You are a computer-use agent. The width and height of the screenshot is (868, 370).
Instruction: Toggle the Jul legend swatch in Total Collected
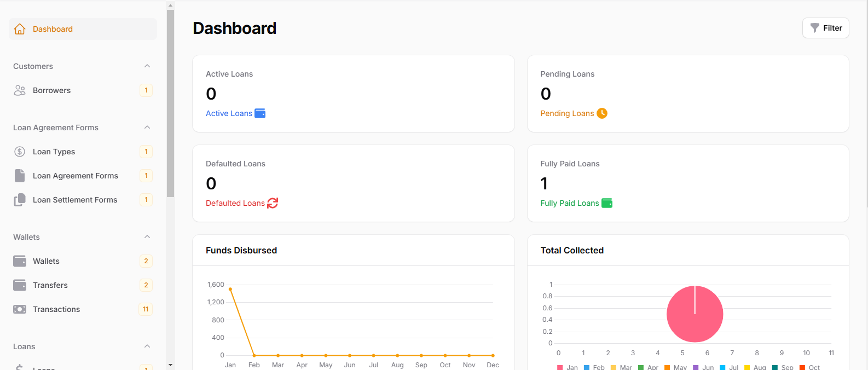click(722, 367)
